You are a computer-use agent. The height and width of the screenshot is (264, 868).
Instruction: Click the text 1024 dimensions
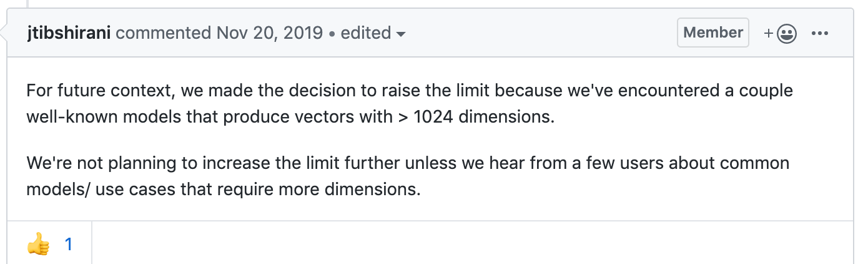[484, 117]
